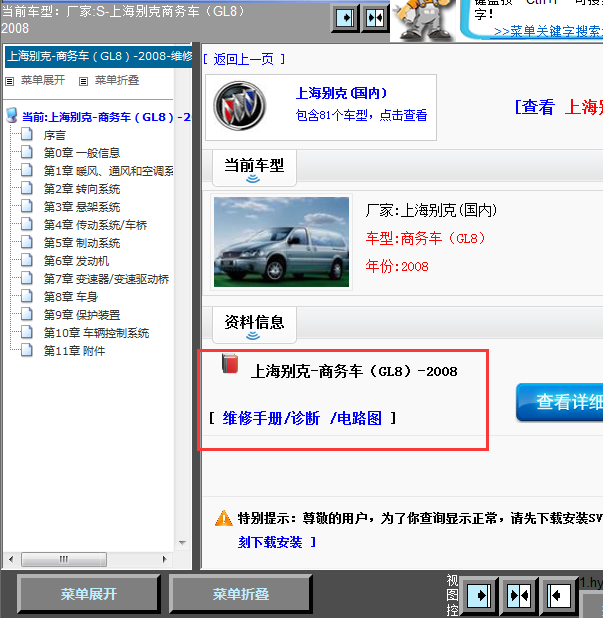Select tab 上海别克-商务车（GL8）-2008-维修
603x618 pixels.
click(x=99, y=56)
